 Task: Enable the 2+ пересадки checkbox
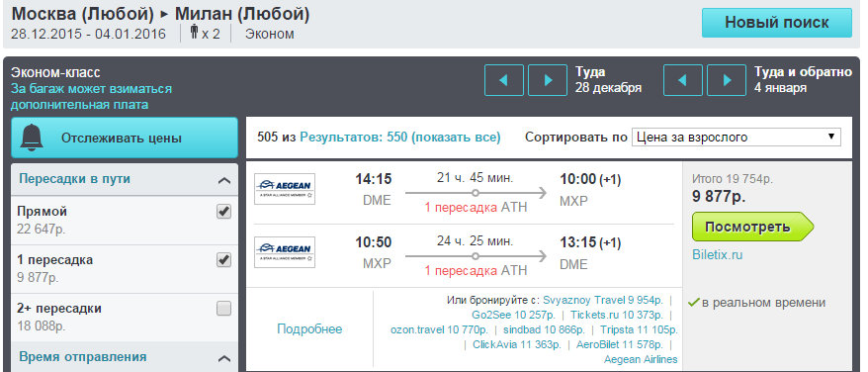click(x=223, y=309)
